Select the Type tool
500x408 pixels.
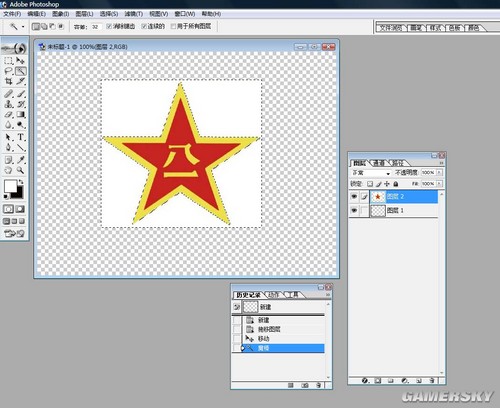(x=20, y=137)
